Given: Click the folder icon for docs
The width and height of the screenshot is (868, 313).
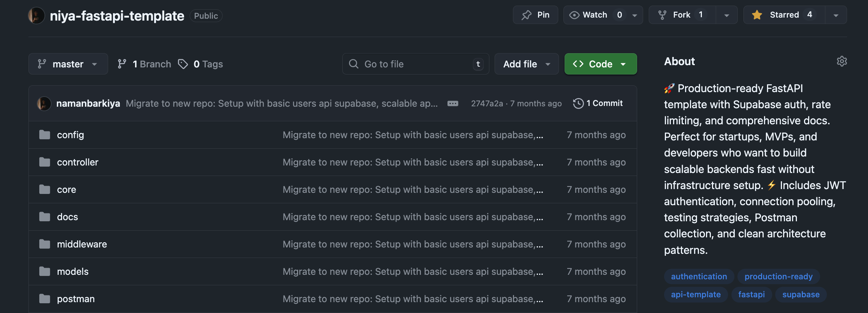Looking at the screenshot, I should [45, 217].
